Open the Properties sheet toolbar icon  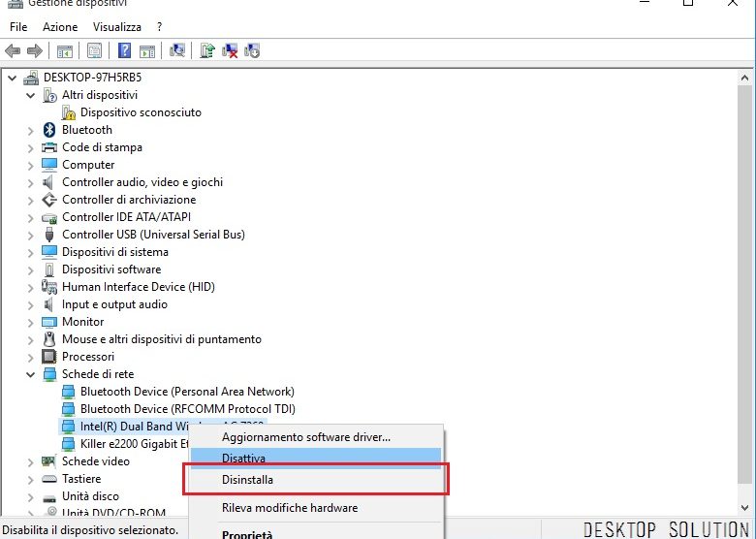95,50
